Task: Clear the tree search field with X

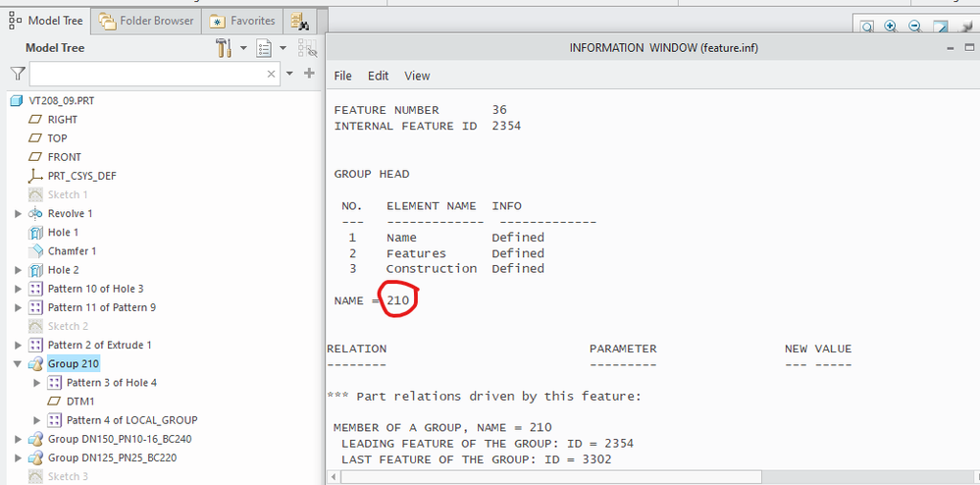Action: point(272,74)
